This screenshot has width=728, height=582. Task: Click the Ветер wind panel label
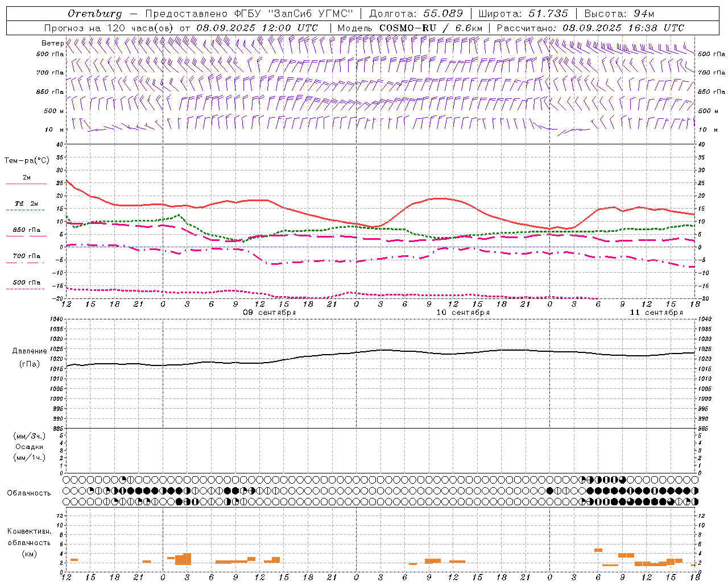(x=52, y=43)
